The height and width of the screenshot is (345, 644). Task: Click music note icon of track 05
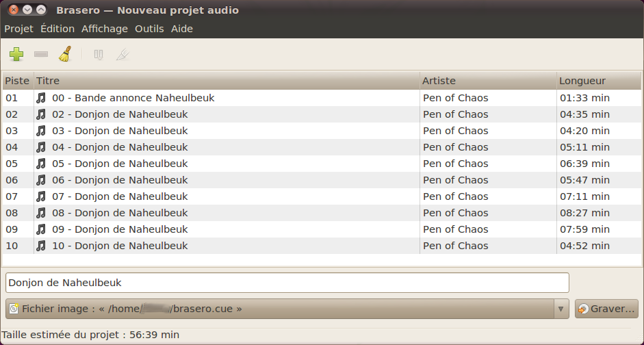(x=41, y=164)
